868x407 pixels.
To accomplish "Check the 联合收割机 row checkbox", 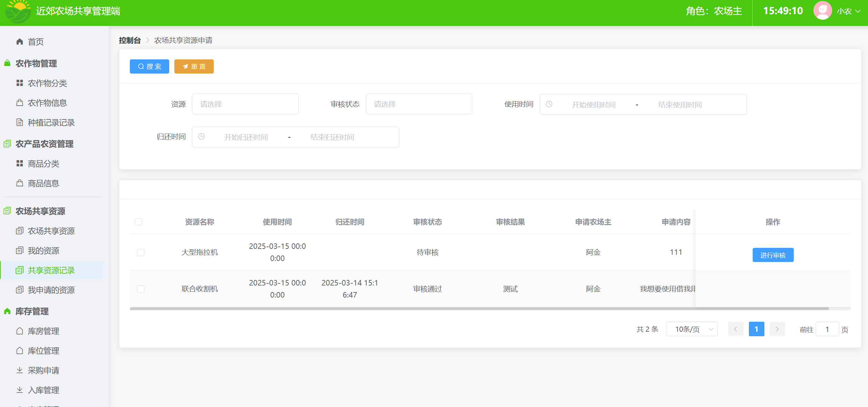I will [141, 289].
